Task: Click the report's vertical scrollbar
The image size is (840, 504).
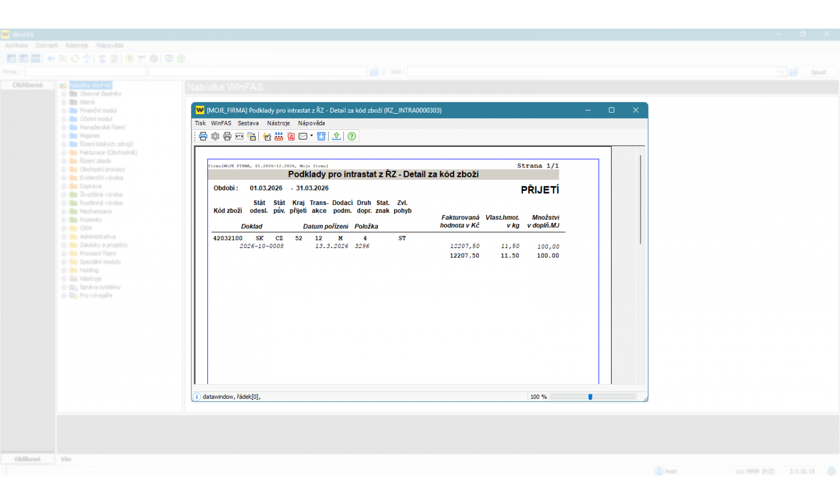Action: (640, 199)
